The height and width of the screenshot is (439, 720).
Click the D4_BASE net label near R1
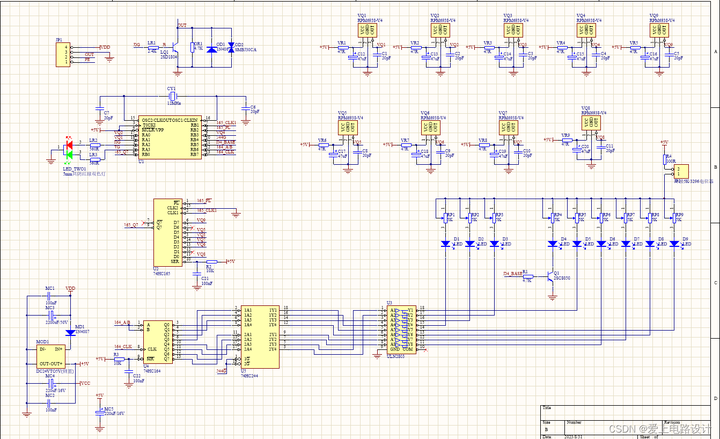coord(513,273)
